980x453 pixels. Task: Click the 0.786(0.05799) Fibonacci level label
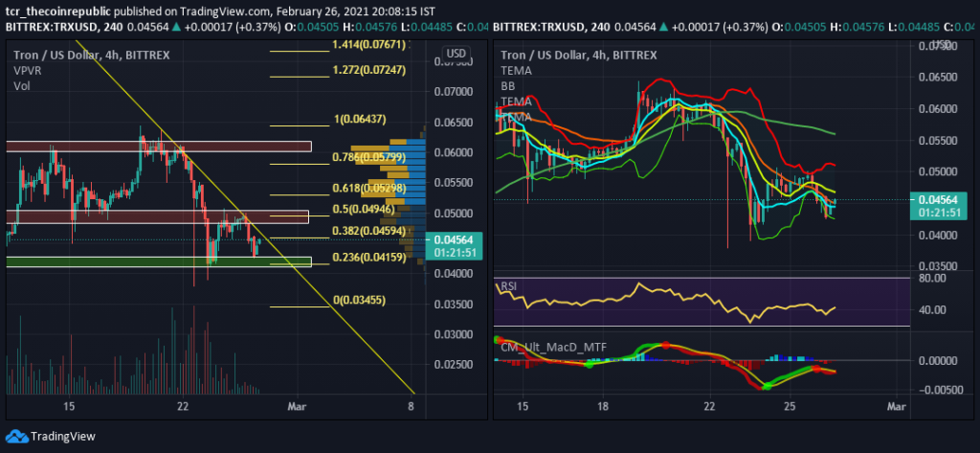click(369, 156)
